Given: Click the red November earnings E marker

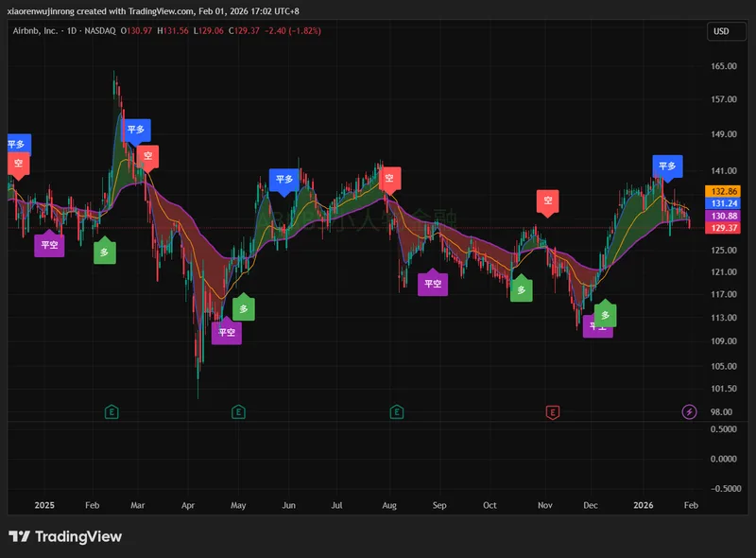Looking at the screenshot, I should (x=552, y=412).
